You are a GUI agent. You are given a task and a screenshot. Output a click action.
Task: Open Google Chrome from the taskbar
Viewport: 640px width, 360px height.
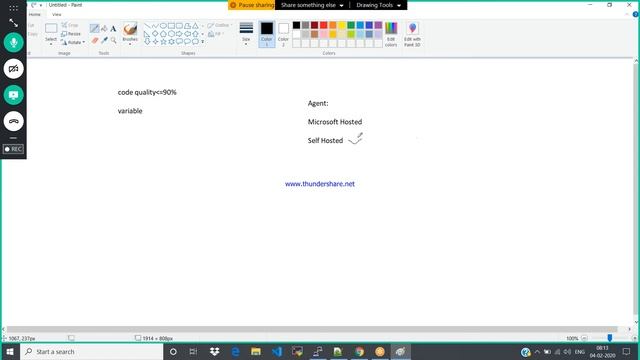pyautogui.click(x=359, y=351)
